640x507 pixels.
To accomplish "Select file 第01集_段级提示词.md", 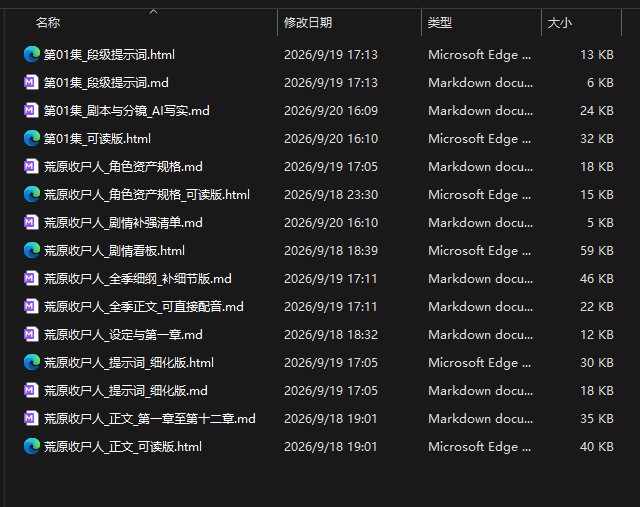I will click(x=106, y=82).
